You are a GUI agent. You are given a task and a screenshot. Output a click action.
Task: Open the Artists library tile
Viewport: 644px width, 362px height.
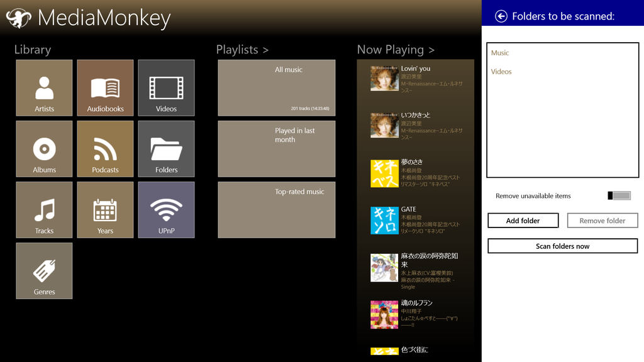pos(44,88)
